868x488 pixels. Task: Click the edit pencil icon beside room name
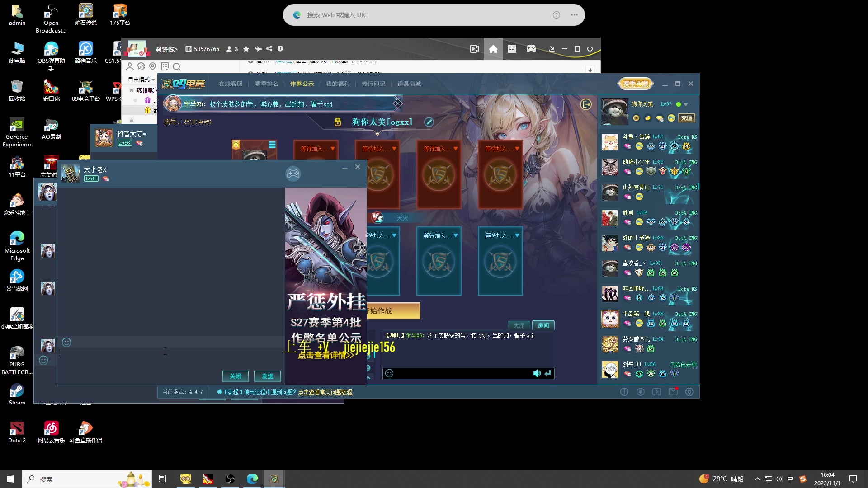coord(429,122)
